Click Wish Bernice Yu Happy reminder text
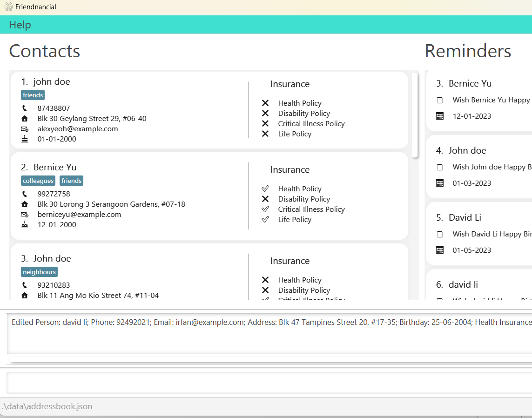Screen dimensions: 532x418 point(492,100)
